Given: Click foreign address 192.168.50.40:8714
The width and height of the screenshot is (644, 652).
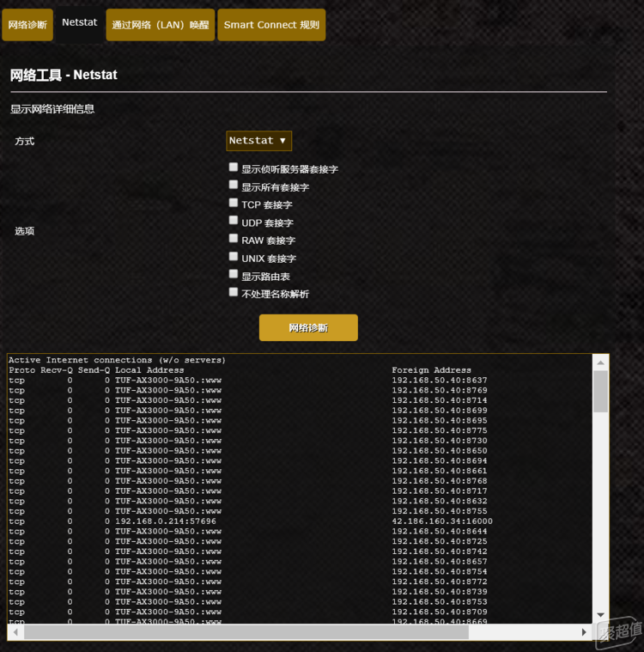Looking at the screenshot, I should 440,400.
